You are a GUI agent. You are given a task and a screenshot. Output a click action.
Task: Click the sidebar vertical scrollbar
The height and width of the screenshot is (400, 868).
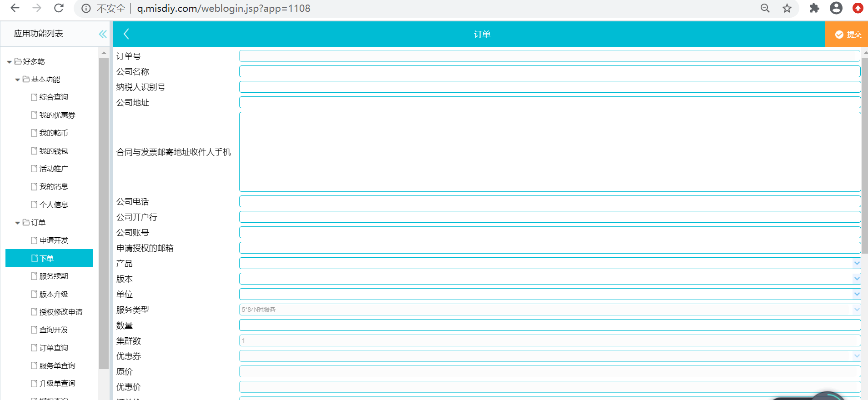(x=104, y=214)
